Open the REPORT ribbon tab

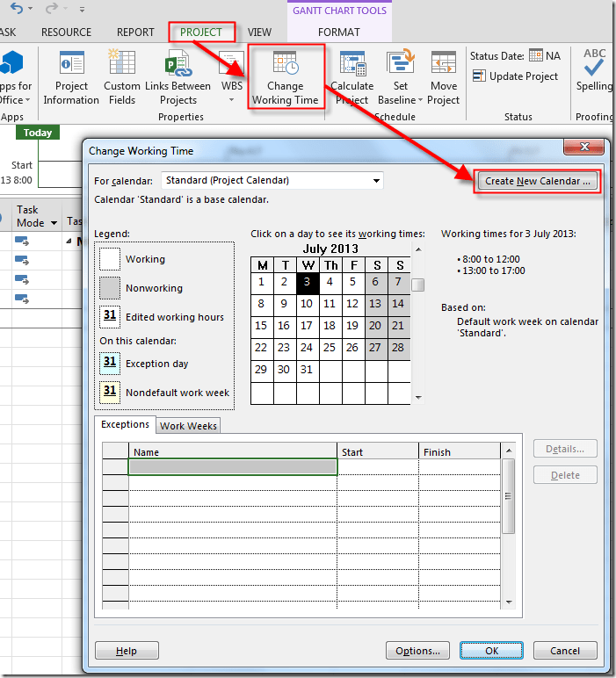pyautogui.click(x=135, y=32)
